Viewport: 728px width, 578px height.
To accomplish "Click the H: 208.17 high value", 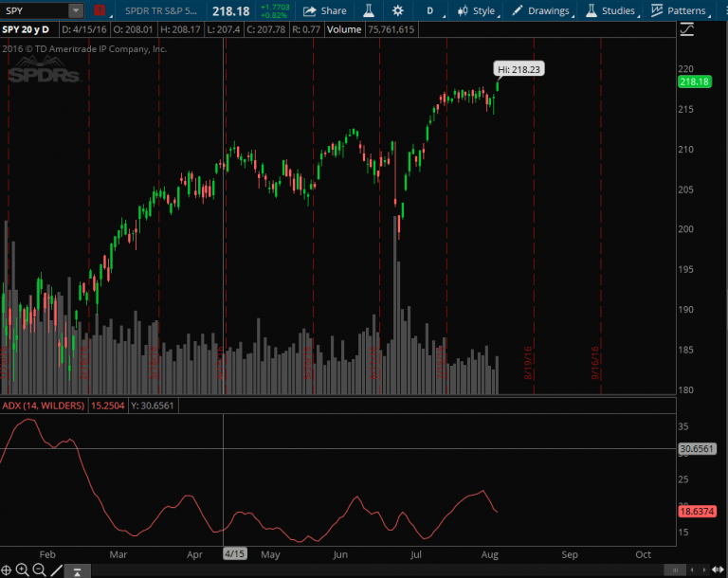I will 180,29.
